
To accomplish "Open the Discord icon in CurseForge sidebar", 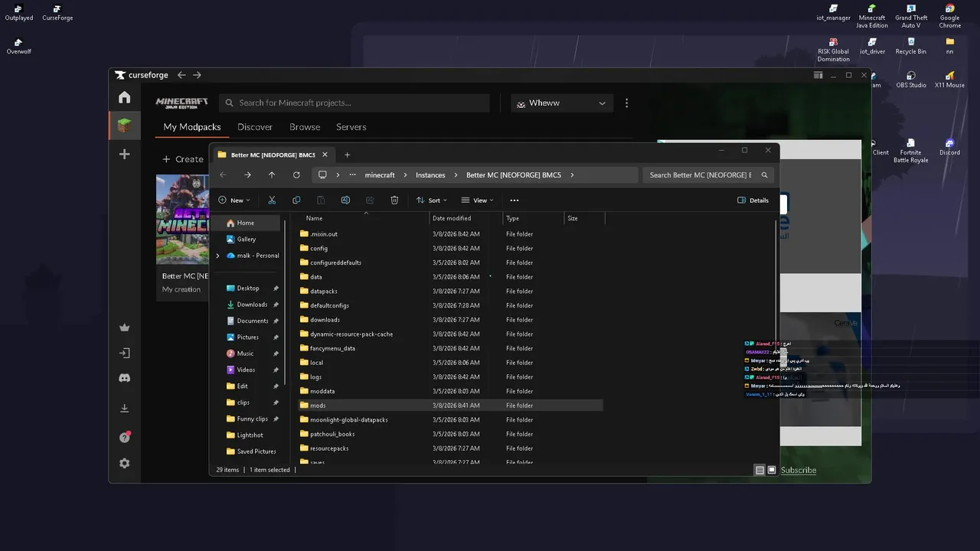I will tap(124, 378).
